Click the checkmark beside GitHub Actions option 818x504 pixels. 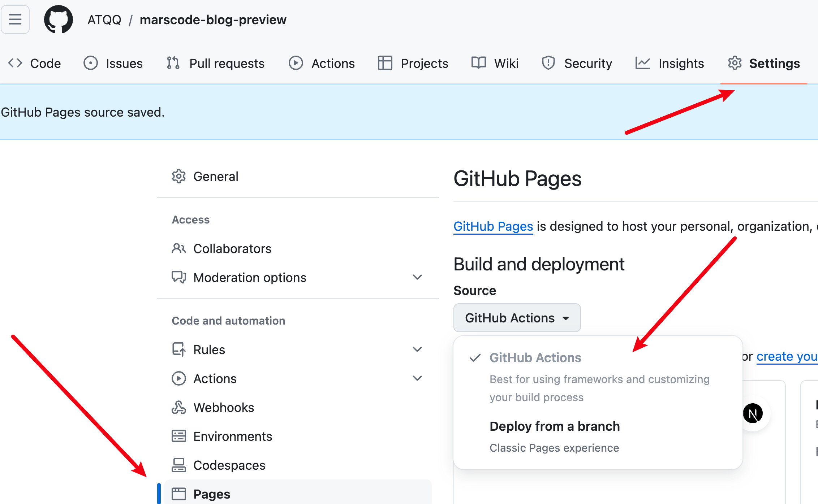475,358
